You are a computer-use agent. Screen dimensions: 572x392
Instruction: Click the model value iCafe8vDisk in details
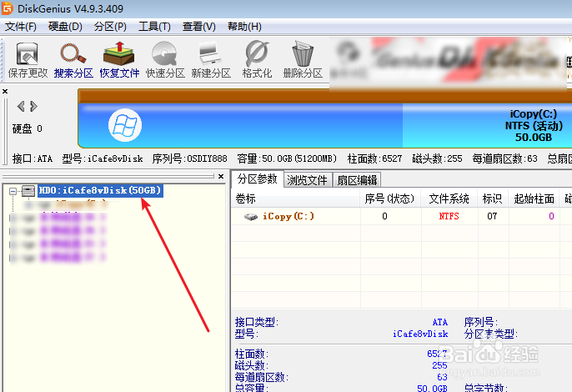420,334
